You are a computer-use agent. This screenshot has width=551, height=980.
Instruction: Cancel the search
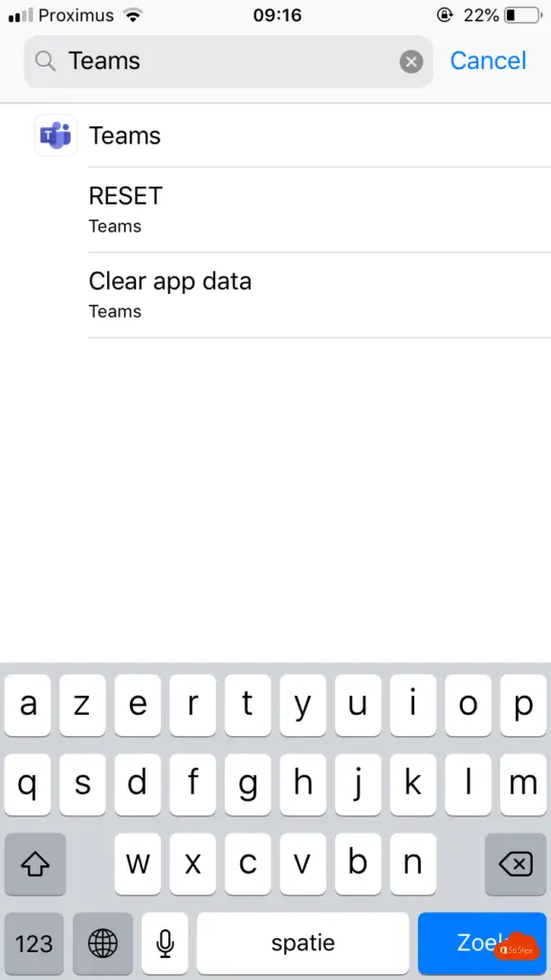tap(488, 60)
